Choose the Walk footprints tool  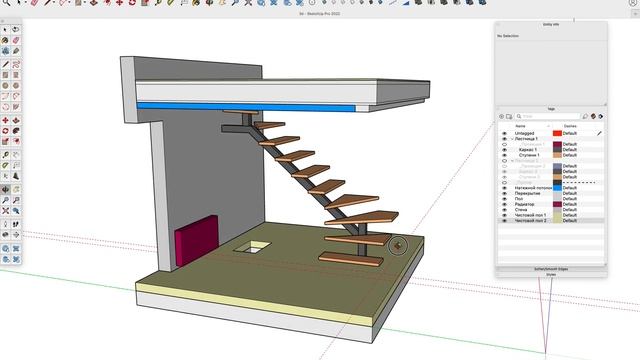click(x=16, y=224)
